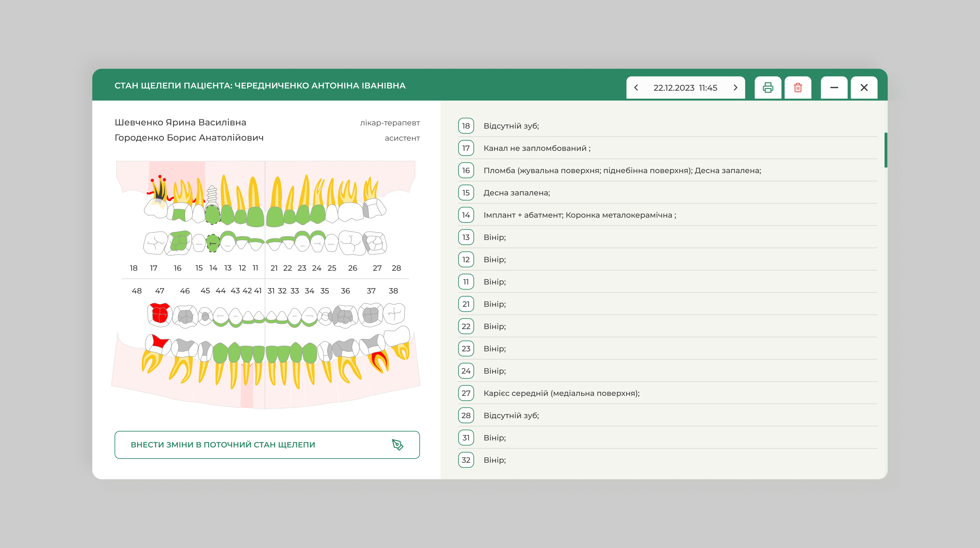Click the vertical scrollbar of tooth list

pos(886,150)
